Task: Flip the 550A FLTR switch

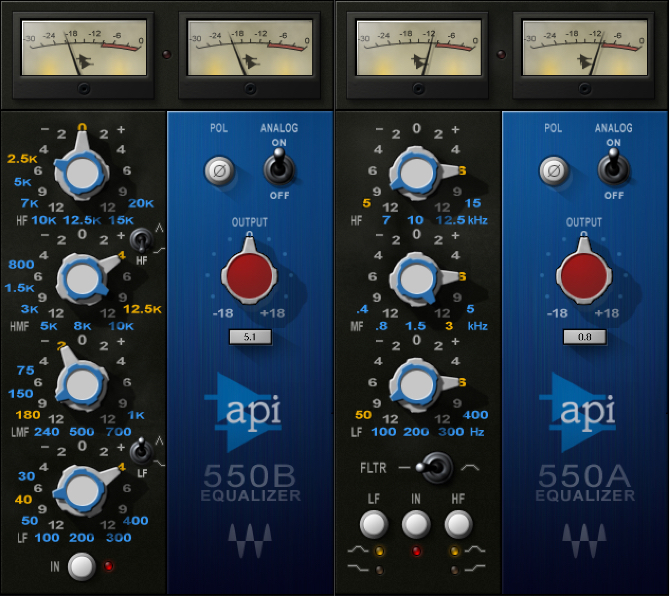Action: coord(435,468)
